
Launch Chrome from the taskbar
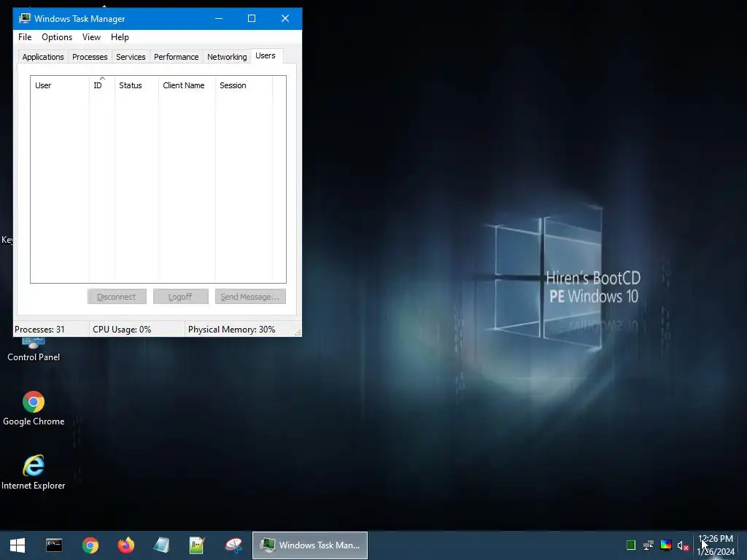pos(90,545)
